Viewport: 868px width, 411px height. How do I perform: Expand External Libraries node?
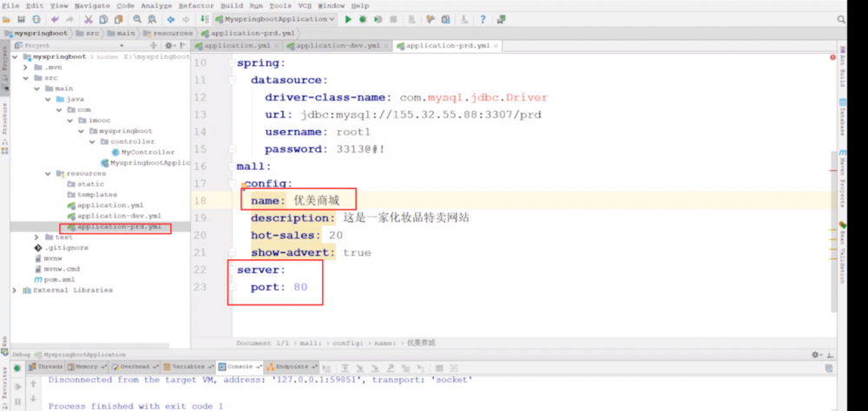15,290
